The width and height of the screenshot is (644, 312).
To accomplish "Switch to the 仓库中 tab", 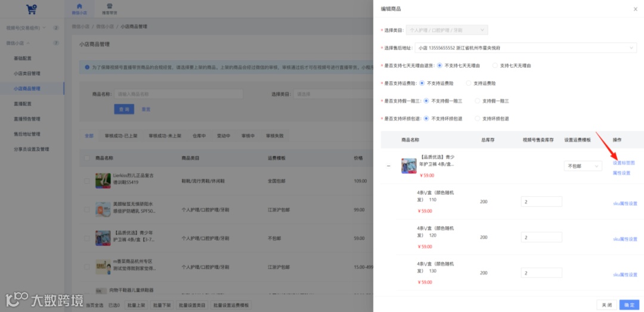I will (199, 135).
